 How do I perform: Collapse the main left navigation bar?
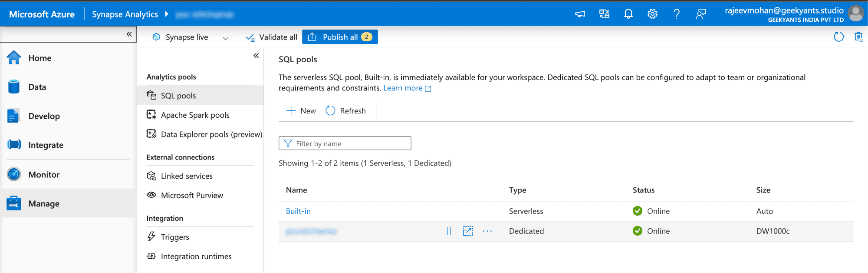click(x=129, y=34)
